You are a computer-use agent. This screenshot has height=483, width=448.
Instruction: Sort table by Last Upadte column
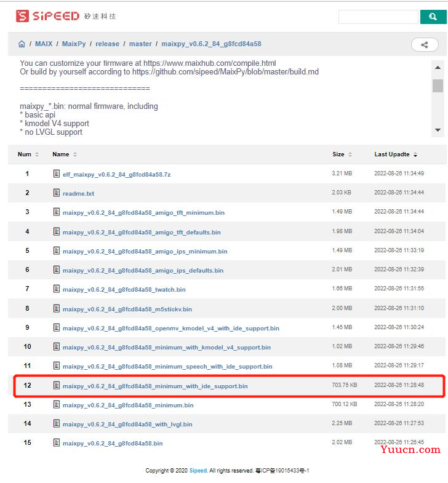coord(396,154)
